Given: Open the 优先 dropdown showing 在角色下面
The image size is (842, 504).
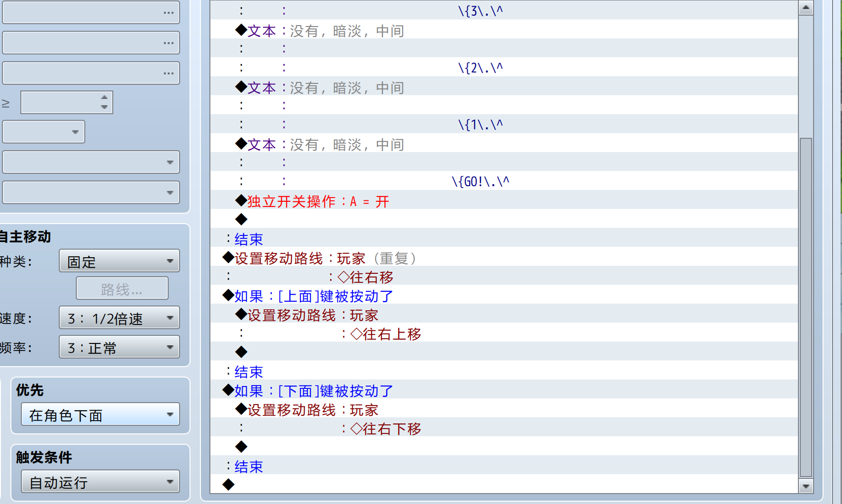Looking at the screenshot, I should click(100, 414).
